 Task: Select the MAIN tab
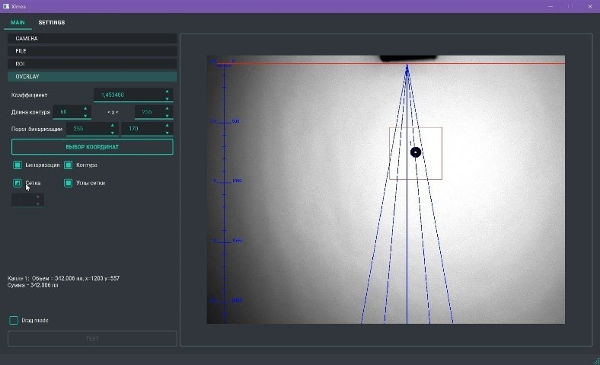[x=18, y=23]
